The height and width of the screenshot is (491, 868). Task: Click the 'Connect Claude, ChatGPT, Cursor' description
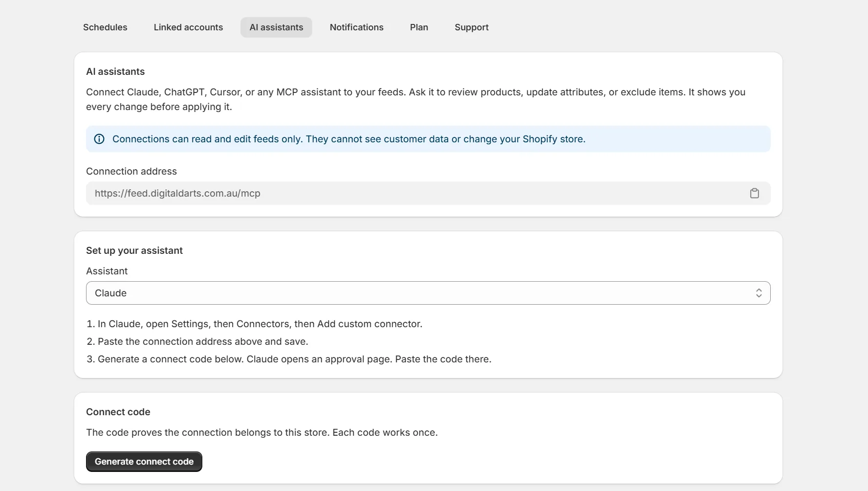[415, 99]
